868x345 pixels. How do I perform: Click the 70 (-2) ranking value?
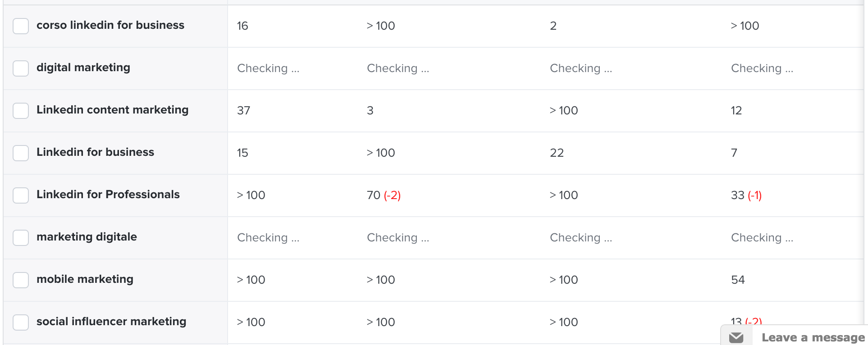point(384,195)
